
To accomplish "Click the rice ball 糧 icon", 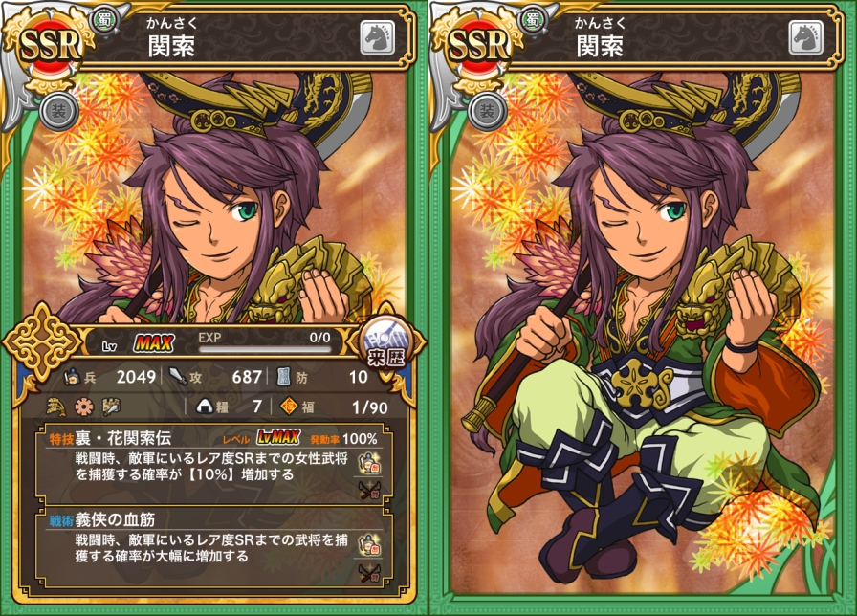I will 205,407.
